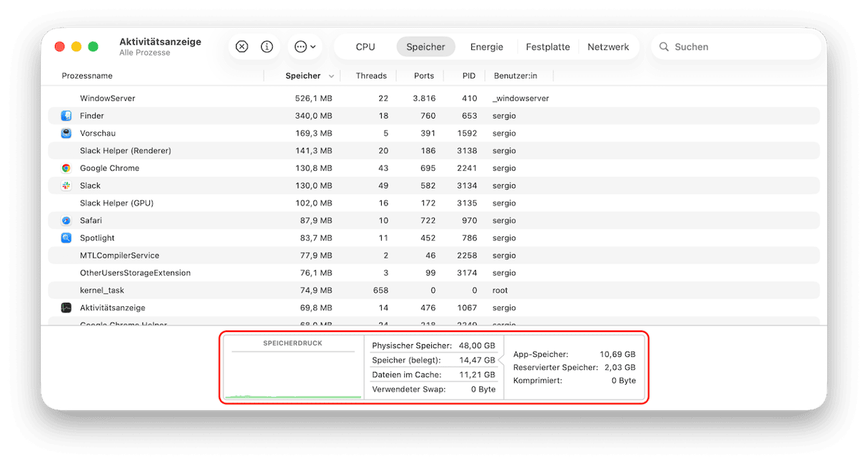Screen dimensions: 868x464
Task: Click the Aktivitätsanzeige app icon in list
Action: tap(66, 308)
